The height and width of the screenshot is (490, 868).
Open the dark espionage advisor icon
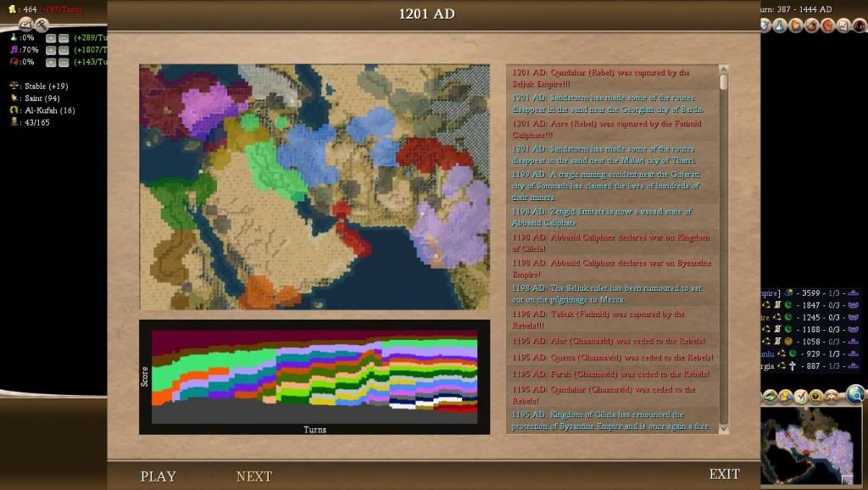(860, 25)
